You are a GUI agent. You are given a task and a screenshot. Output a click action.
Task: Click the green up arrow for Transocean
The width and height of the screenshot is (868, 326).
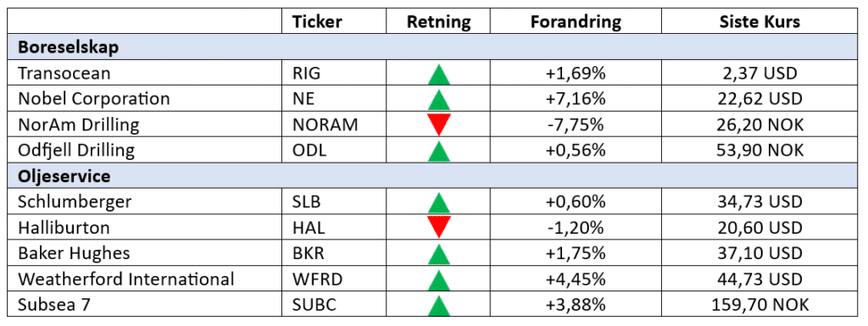438,75
